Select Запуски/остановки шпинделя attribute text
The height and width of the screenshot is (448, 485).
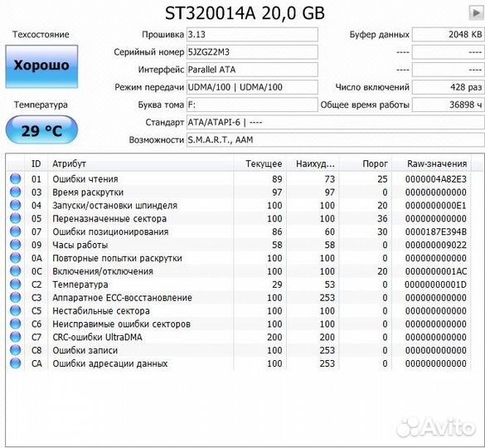click(114, 205)
